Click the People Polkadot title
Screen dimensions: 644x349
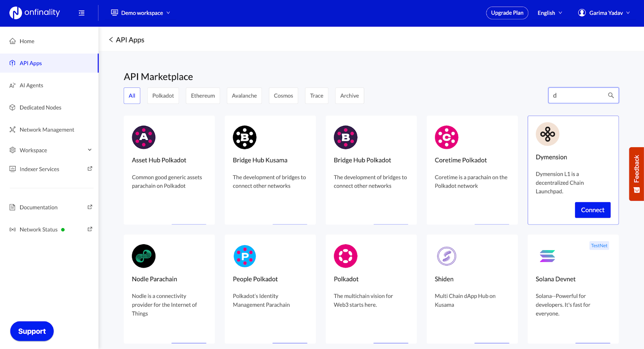point(255,279)
